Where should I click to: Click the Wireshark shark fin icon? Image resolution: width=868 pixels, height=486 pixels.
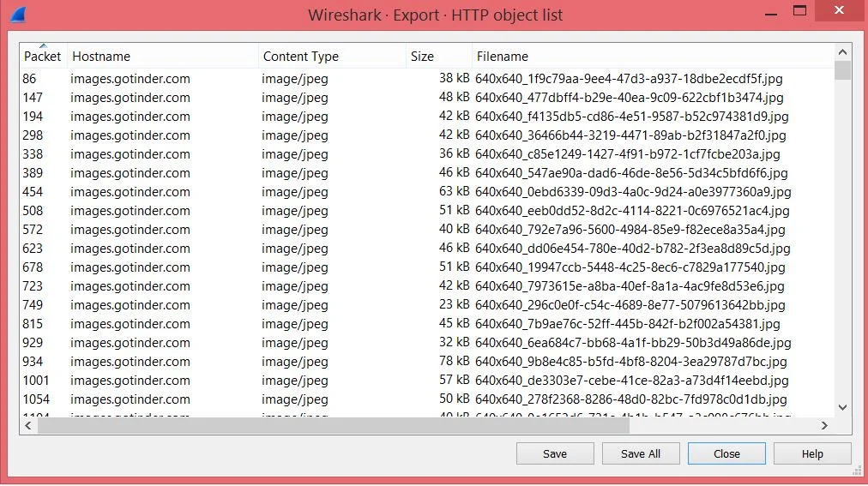coord(18,15)
